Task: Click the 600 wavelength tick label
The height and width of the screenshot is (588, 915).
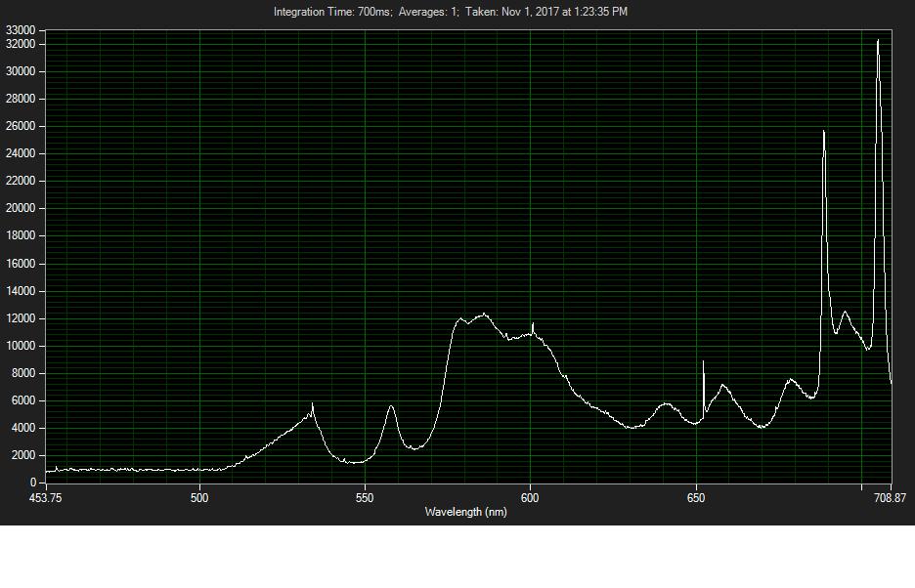Action: (x=530, y=498)
